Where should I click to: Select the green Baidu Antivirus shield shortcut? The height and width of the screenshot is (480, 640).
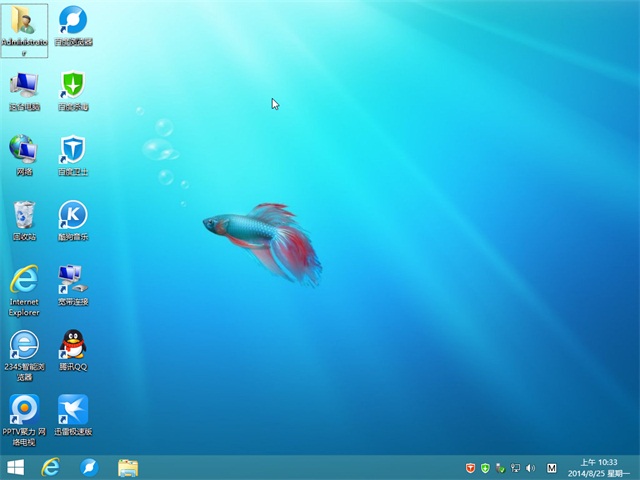(x=73, y=86)
